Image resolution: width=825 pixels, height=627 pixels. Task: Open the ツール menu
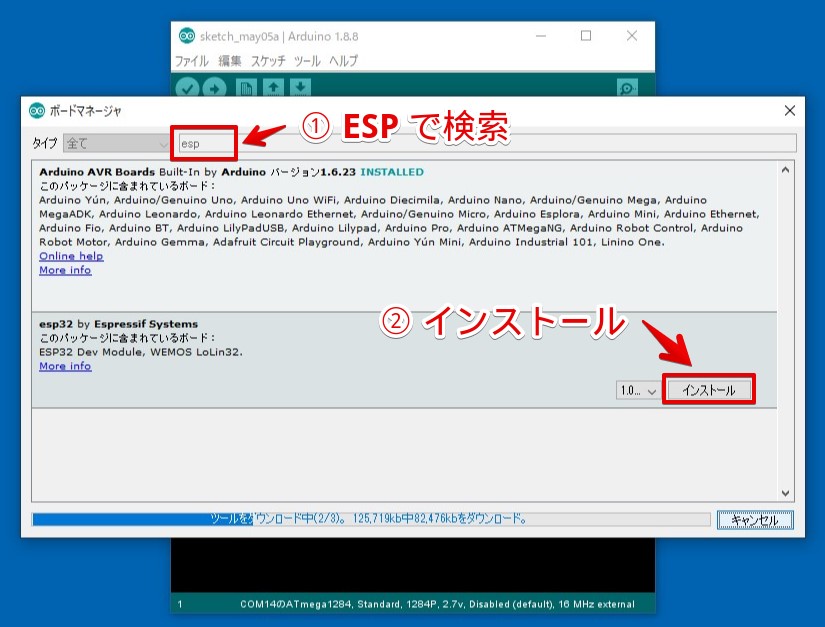click(307, 61)
